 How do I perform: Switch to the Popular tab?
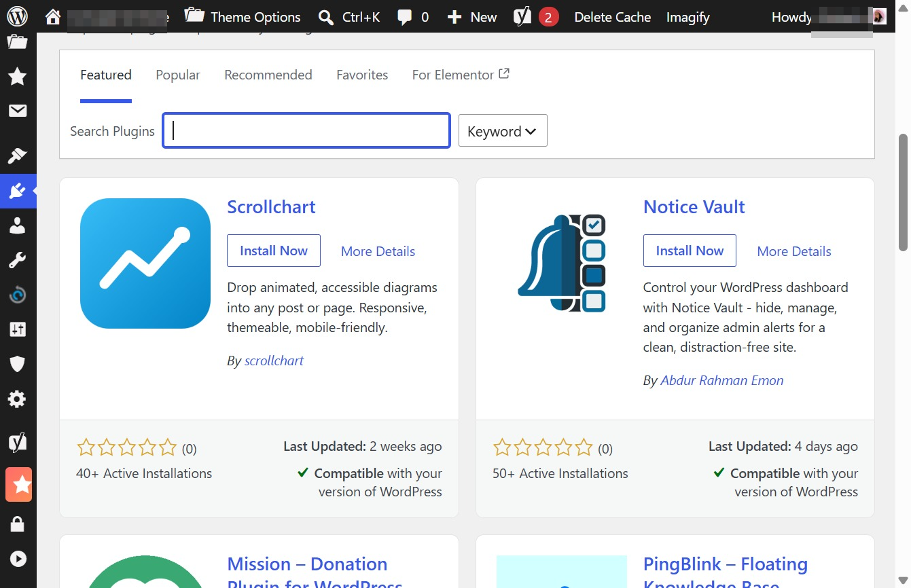(178, 75)
